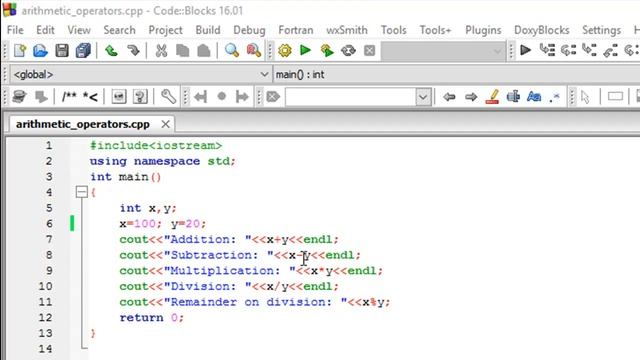Toggle match case Aa icon
Viewport: 640px width, 360px height.
click(534, 97)
